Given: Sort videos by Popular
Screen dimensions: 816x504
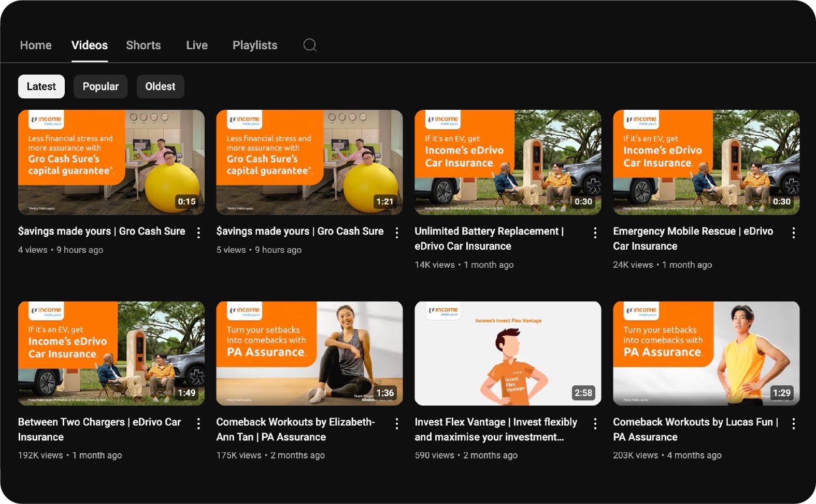Looking at the screenshot, I should (x=101, y=87).
